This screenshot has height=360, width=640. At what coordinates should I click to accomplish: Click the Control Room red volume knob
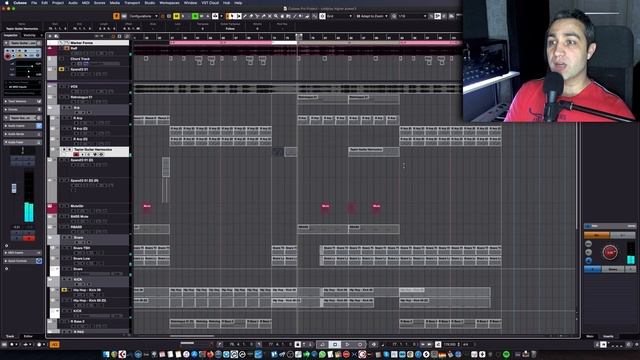tap(610, 253)
